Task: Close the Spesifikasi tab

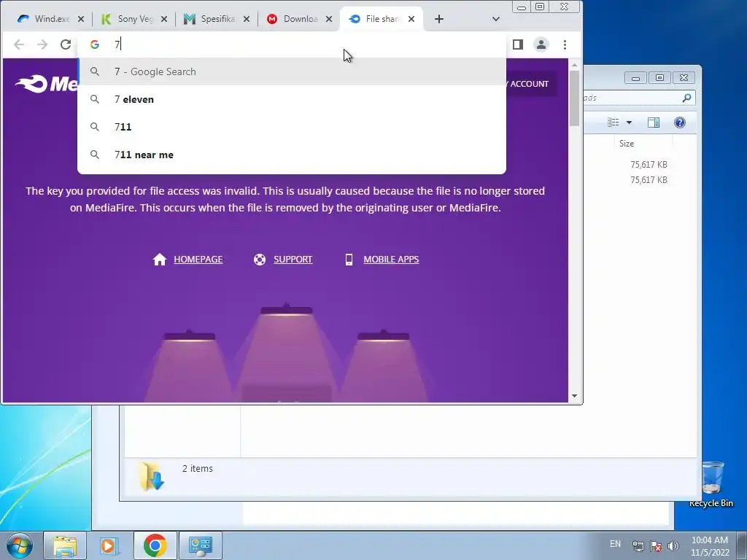Action: 247,19
